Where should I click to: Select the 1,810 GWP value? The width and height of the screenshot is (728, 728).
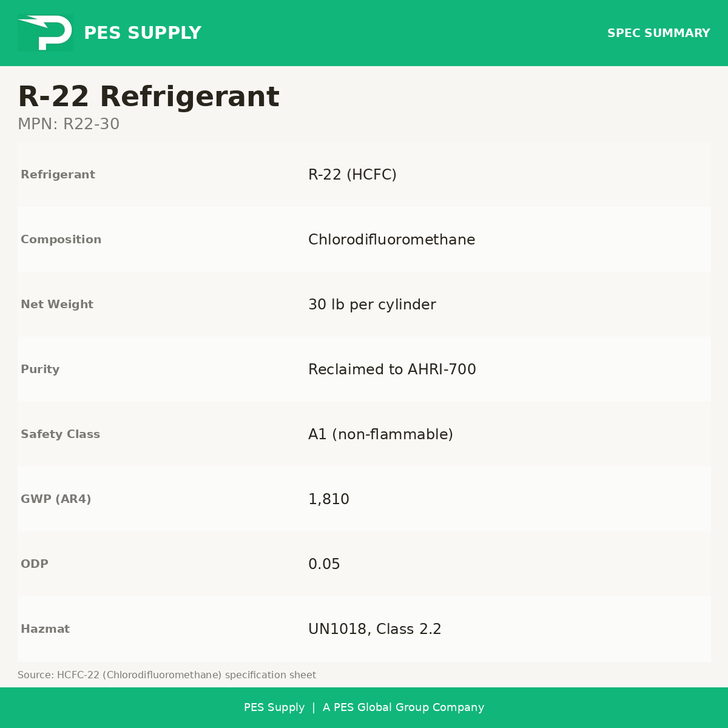click(329, 499)
